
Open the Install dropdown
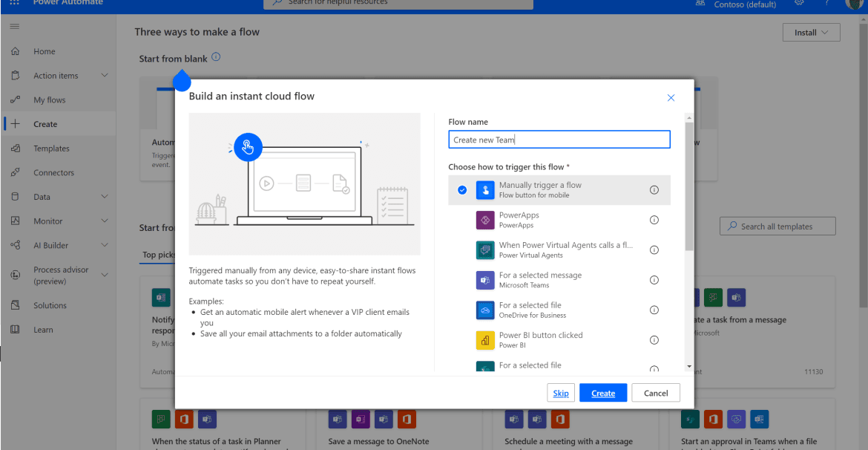coord(811,33)
